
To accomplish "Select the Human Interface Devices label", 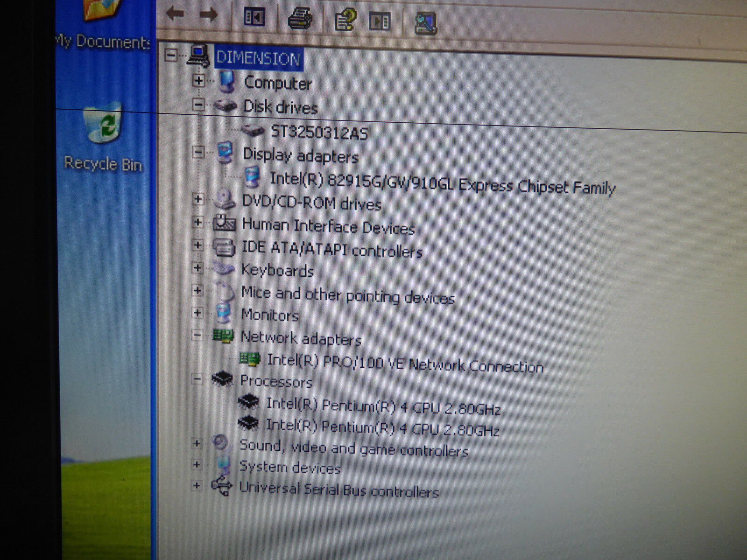I will coord(329,226).
